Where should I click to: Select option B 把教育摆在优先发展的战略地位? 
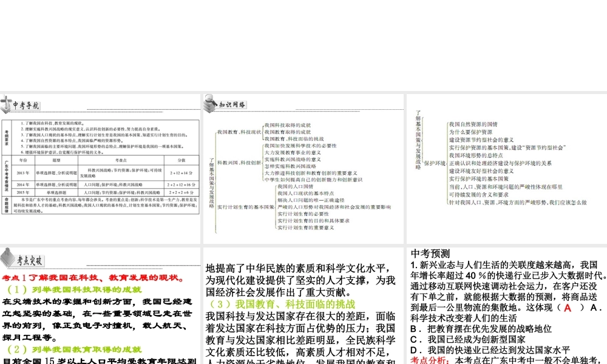(x=481, y=329)
